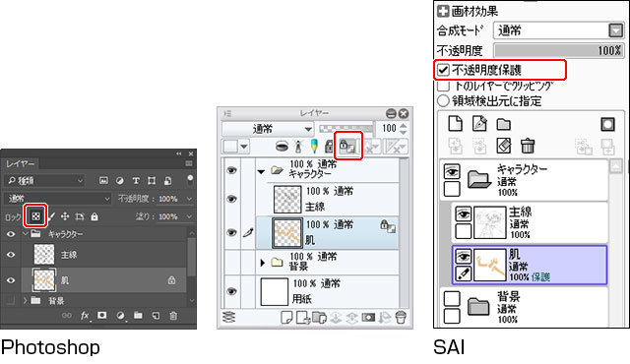Select Photoshop's 主線 layer thumbnail
Screen dimensions: 630x364
[44, 255]
